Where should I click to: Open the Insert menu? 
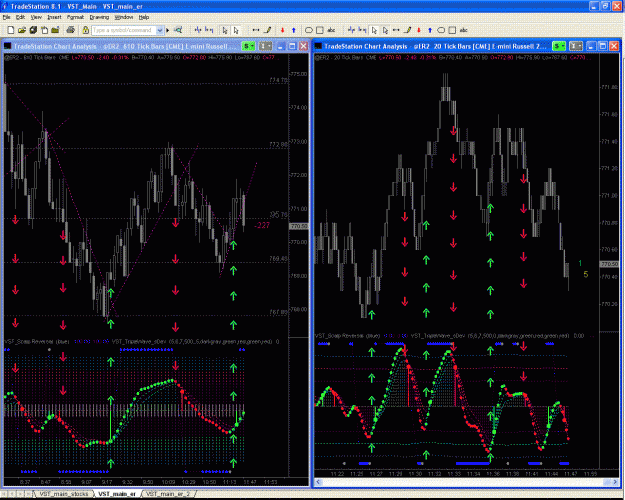54,17
